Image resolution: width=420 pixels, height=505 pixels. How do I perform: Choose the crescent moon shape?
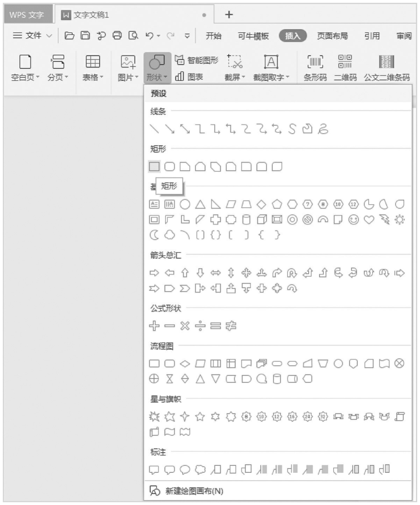tap(154, 235)
